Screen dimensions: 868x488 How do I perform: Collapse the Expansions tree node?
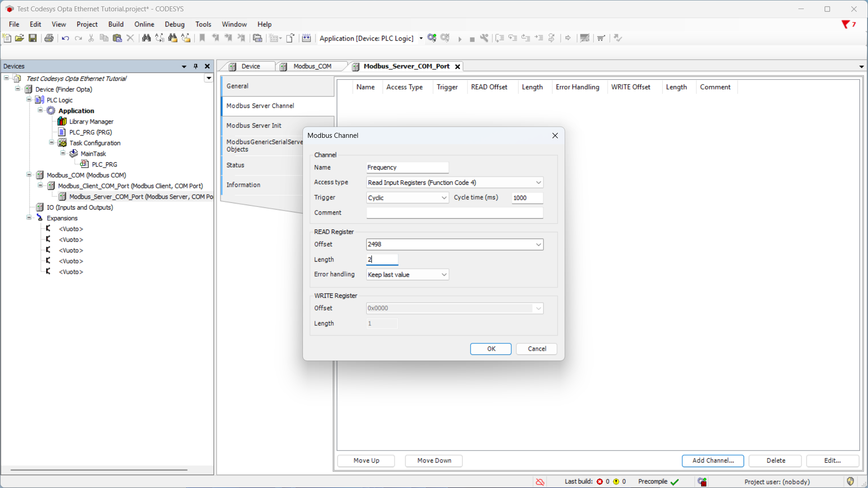click(x=29, y=218)
